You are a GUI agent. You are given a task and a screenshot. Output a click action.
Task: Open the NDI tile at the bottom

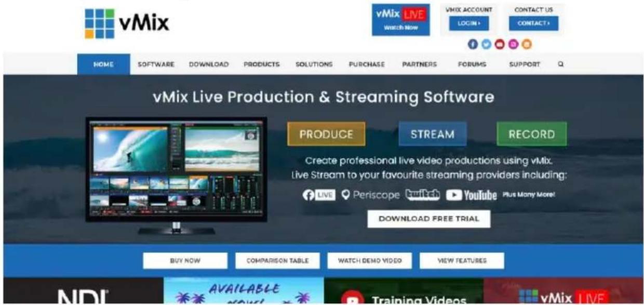[83, 291]
